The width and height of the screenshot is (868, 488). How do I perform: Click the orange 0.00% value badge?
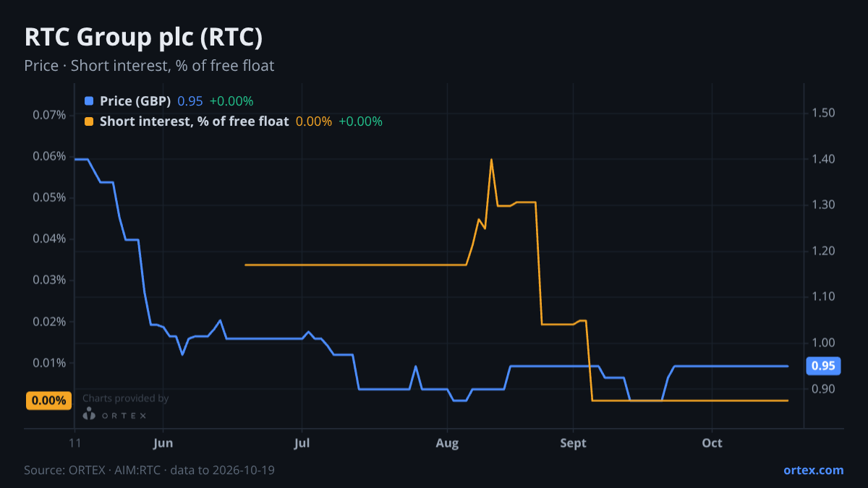pyautogui.click(x=49, y=401)
